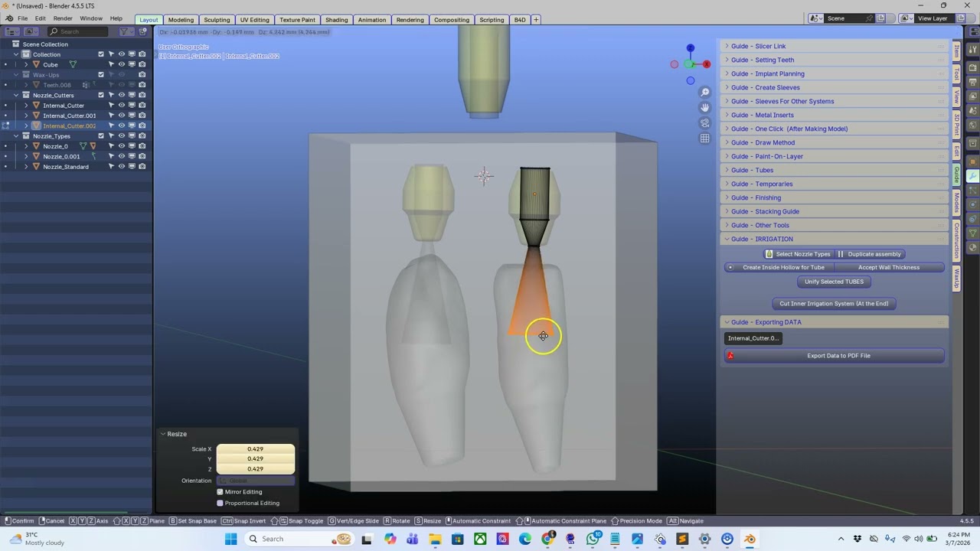Click the Cube mesh object icon
This screenshot has height=551, width=980.
[x=37, y=64]
